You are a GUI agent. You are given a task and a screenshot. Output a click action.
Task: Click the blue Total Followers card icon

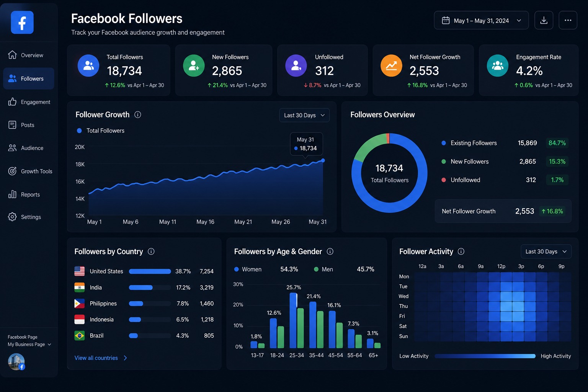[x=88, y=65]
